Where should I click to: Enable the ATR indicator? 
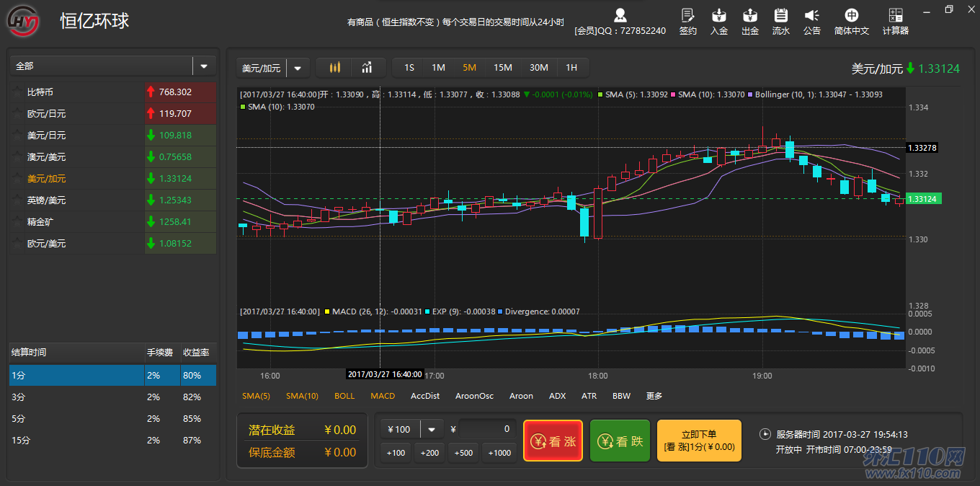(x=589, y=396)
